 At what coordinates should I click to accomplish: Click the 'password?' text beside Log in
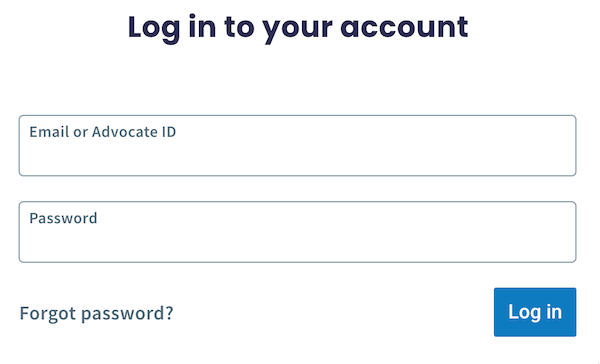point(127,314)
